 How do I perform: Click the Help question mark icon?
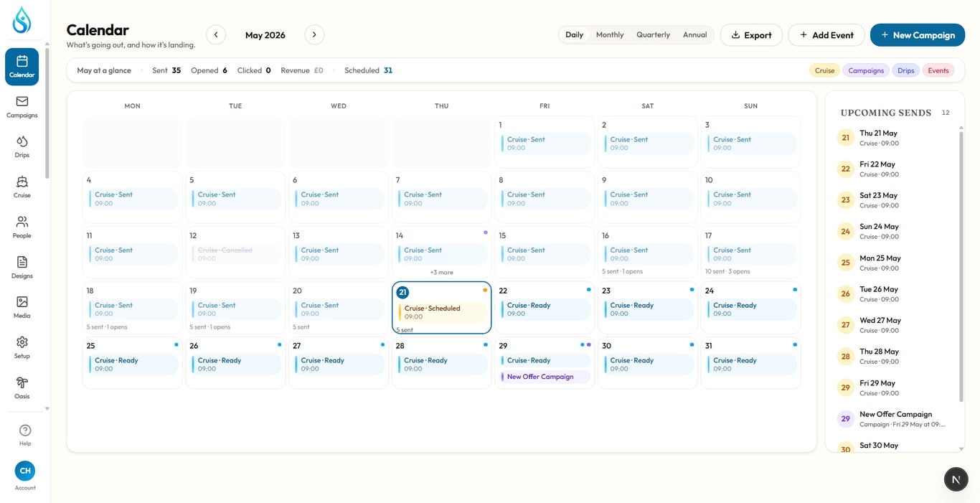pyautogui.click(x=25, y=431)
